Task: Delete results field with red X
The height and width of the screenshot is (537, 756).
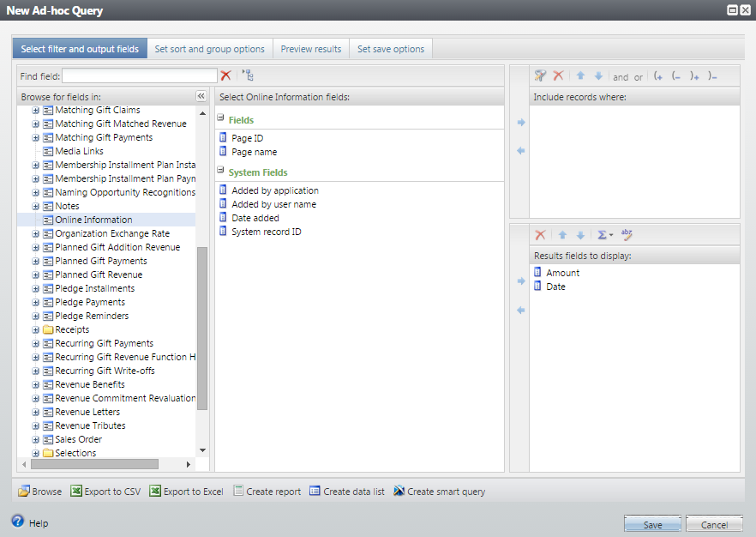Action: pyautogui.click(x=540, y=235)
